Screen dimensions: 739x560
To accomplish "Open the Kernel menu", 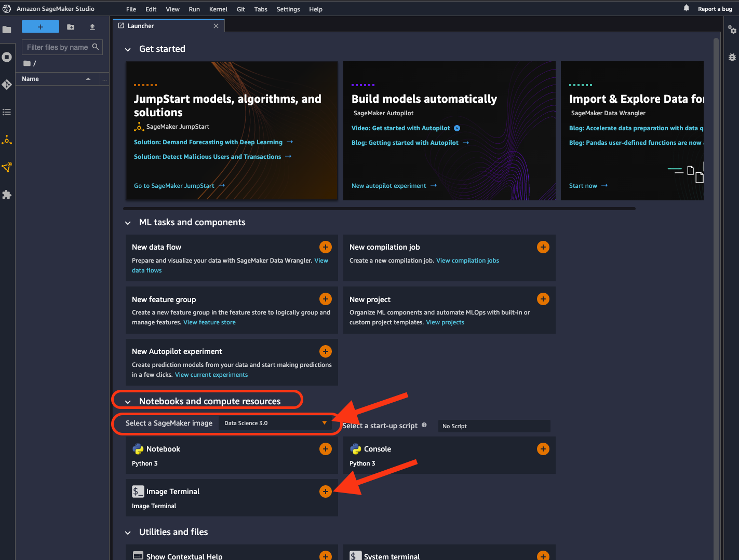I will click(x=218, y=9).
